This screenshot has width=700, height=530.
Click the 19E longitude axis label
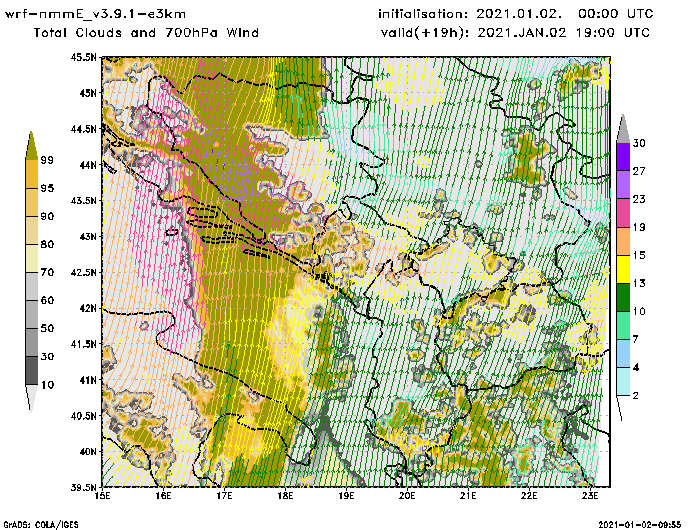347,494
